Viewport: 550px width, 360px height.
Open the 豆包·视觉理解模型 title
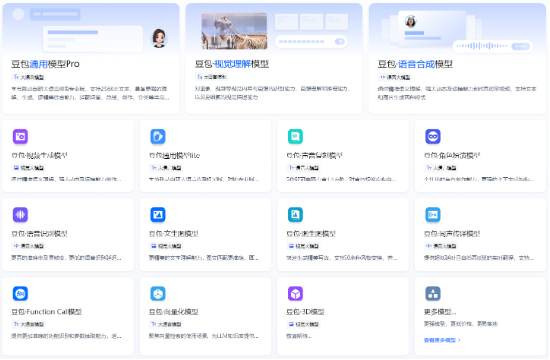232,64
